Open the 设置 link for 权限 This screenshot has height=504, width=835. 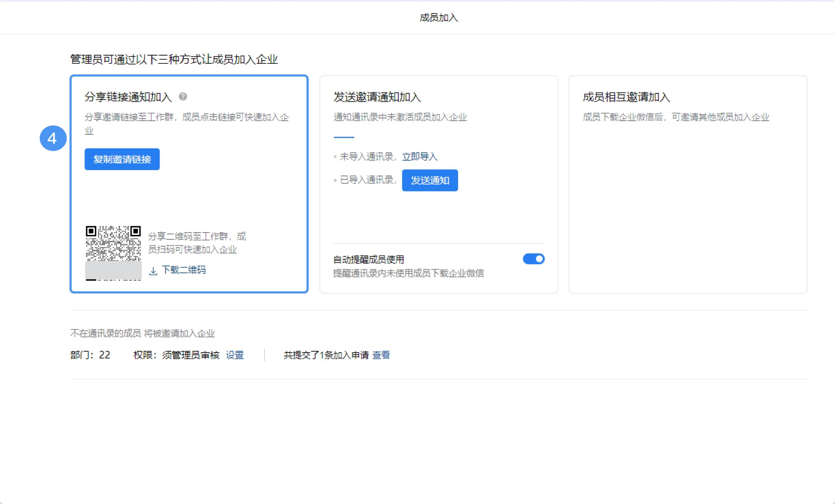tap(235, 355)
